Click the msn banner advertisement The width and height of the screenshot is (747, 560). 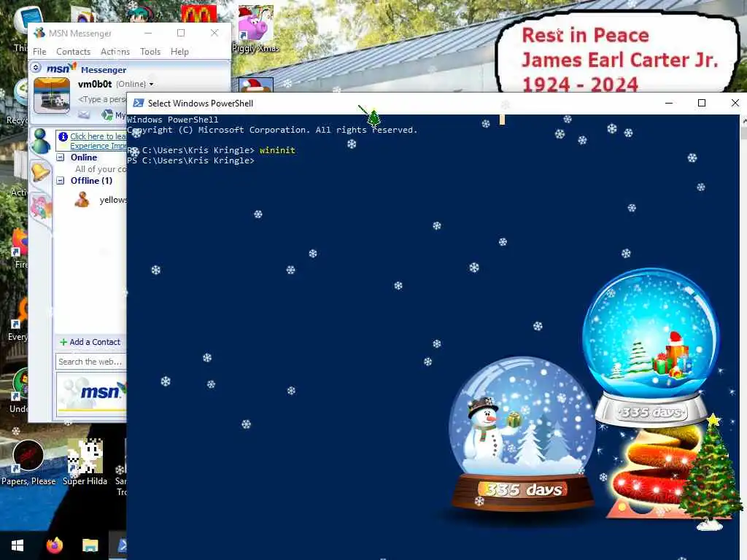pos(91,394)
